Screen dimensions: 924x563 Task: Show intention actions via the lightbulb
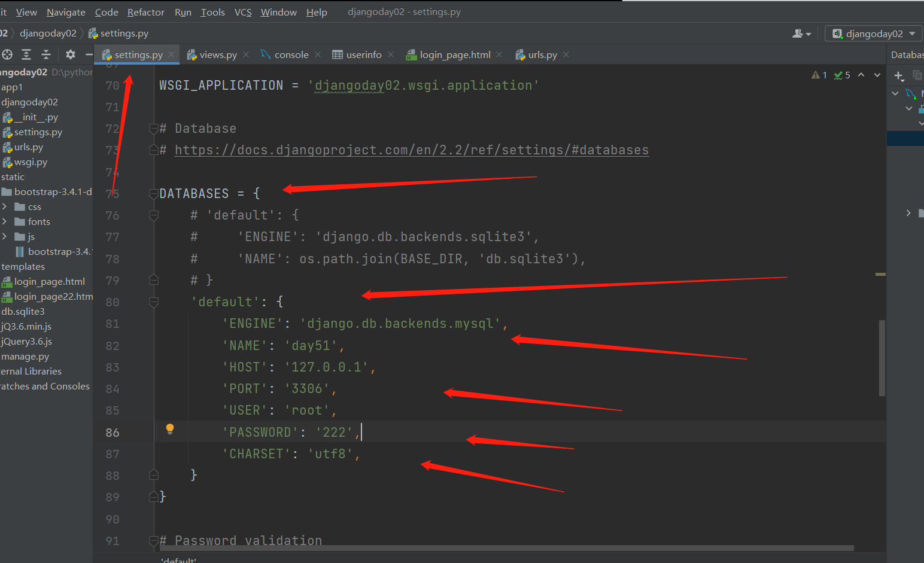tap(170, 428)
